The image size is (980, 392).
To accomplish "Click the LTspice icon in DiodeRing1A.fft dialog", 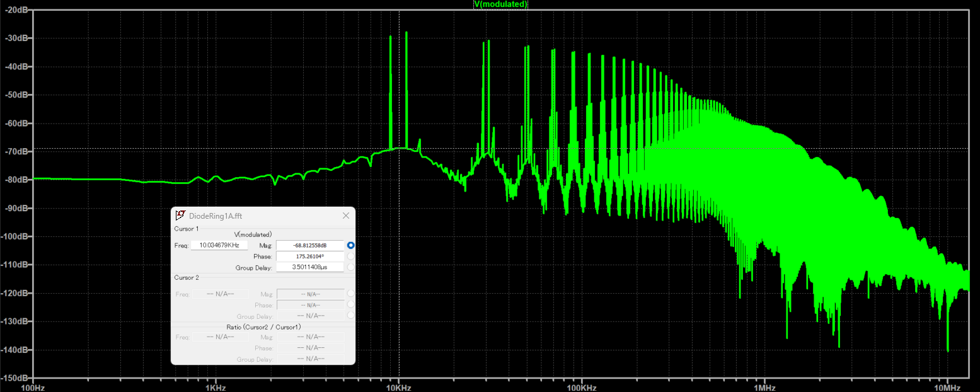I will tap(180, 216).
